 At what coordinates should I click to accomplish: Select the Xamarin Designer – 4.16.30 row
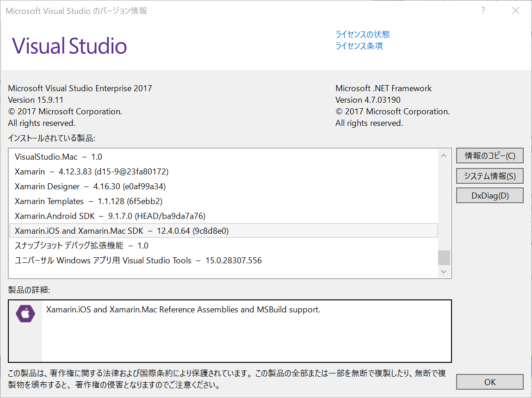tap(224, 187)
